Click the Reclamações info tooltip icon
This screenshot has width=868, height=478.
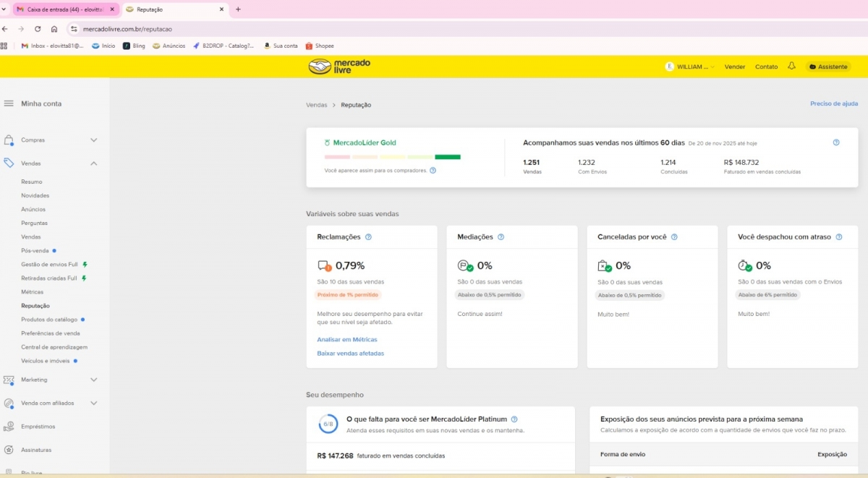[x=369, y=236]
